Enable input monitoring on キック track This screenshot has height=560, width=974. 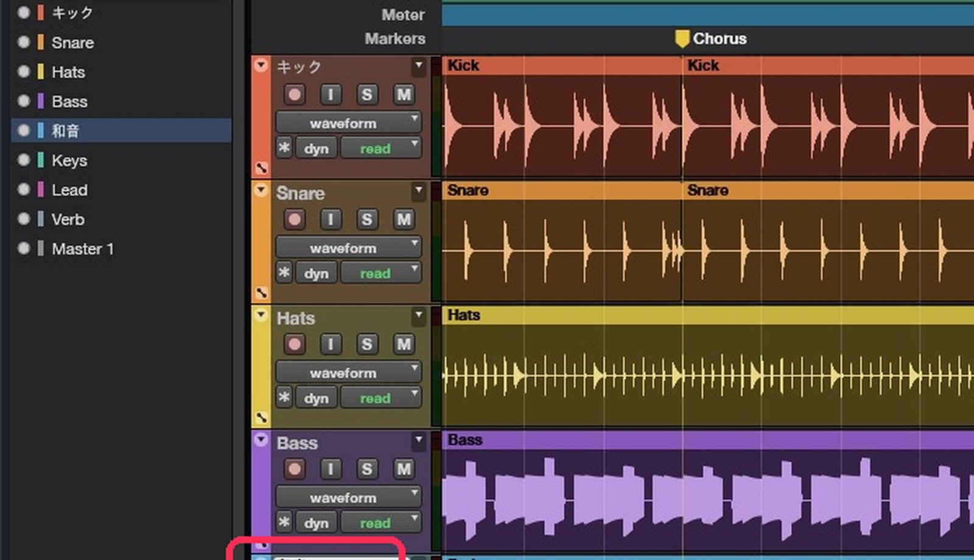(x=331, y=94)
